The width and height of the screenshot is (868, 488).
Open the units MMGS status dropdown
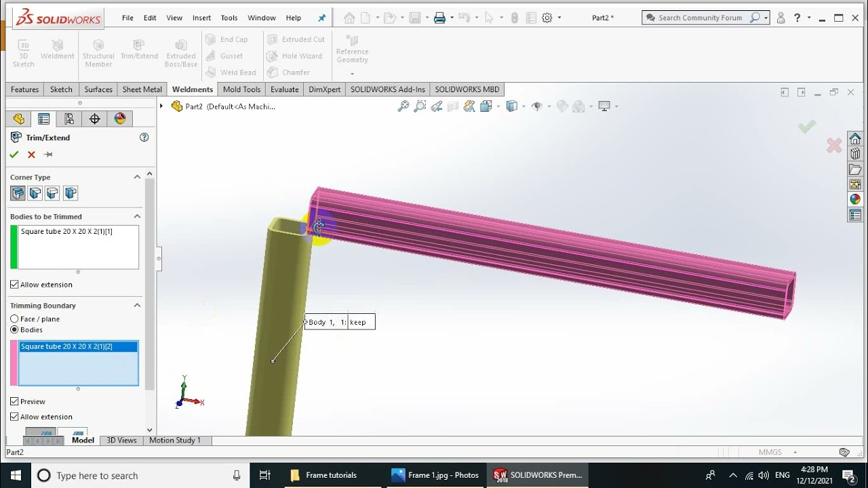point(795,452)
